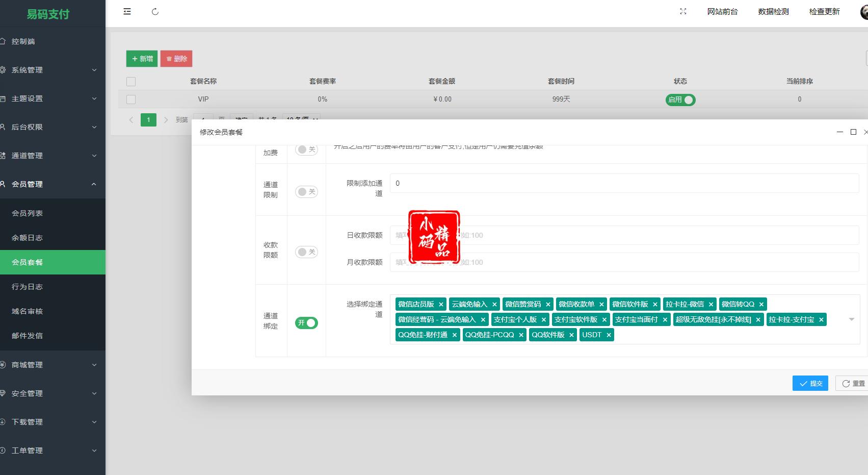Expand the 通道管理 menu

(52, 156)
